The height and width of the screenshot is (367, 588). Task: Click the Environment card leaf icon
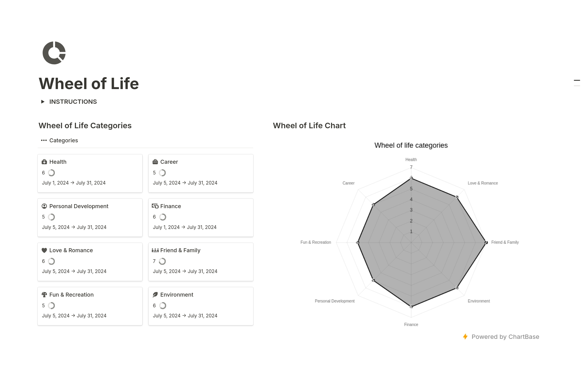point(155,295)
